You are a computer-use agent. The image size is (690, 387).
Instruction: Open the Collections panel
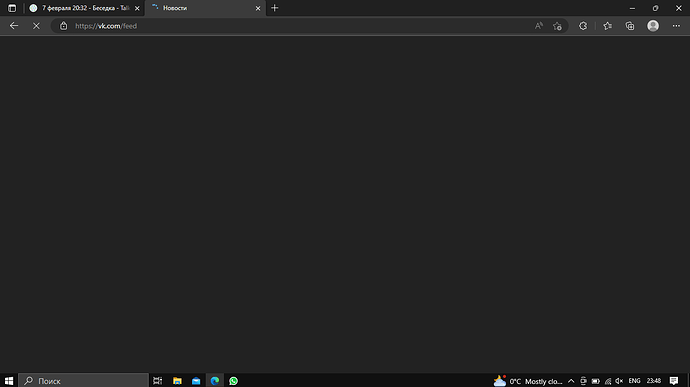coord(630,26)
